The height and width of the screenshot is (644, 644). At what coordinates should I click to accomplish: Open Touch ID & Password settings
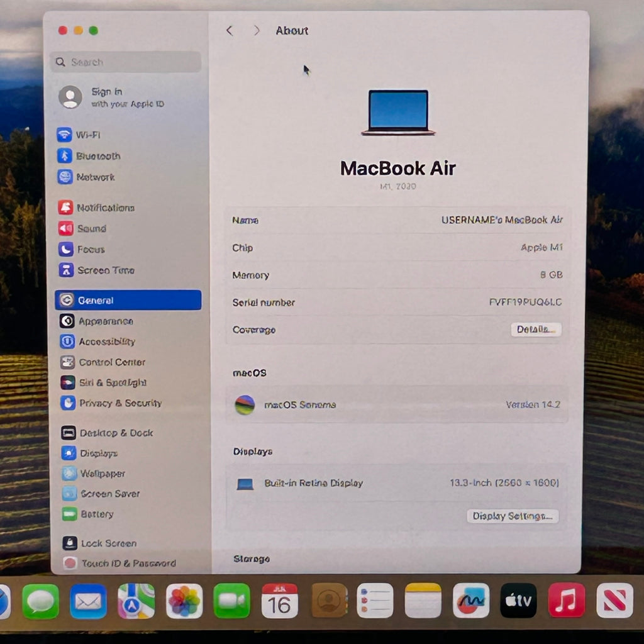(120, 563)
